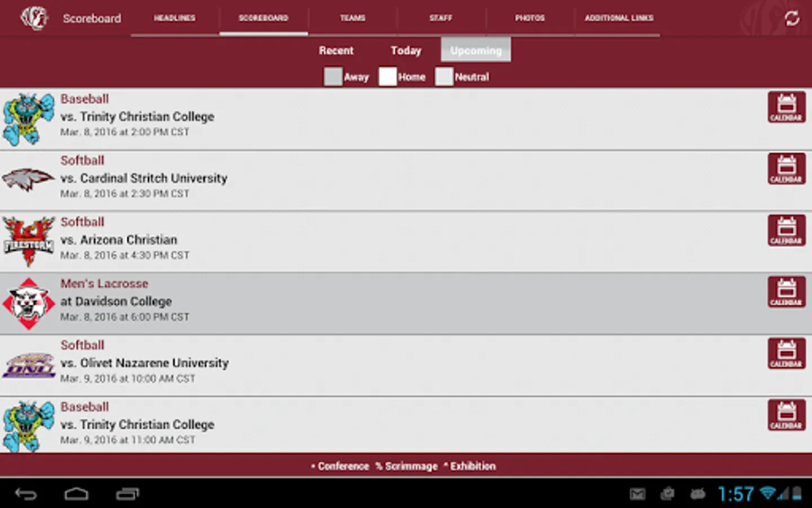The image size is (812, 508).
Task: Tap 'Mar. 8, 2016 at 2:30 PM CST'
Action: pyautogui.click(x=125, y=194)
